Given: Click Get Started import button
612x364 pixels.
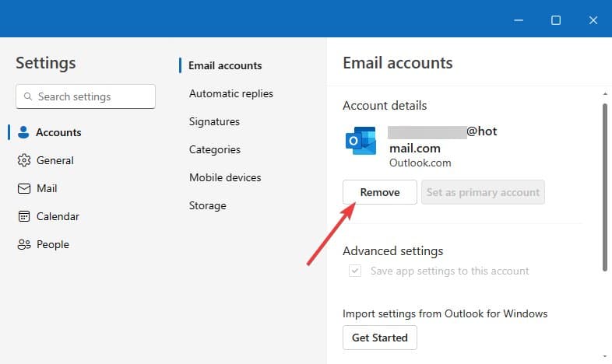Looking at the screenshot, I should (x=380, y=338).
